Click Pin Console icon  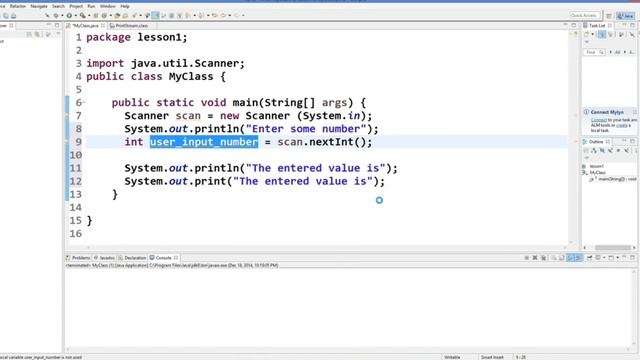589,258
